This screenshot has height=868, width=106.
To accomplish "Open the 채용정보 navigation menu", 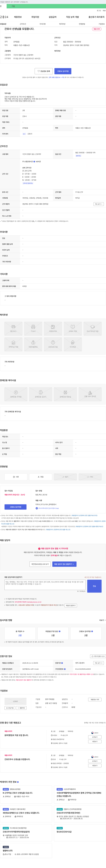I will (x=18, y=17).
